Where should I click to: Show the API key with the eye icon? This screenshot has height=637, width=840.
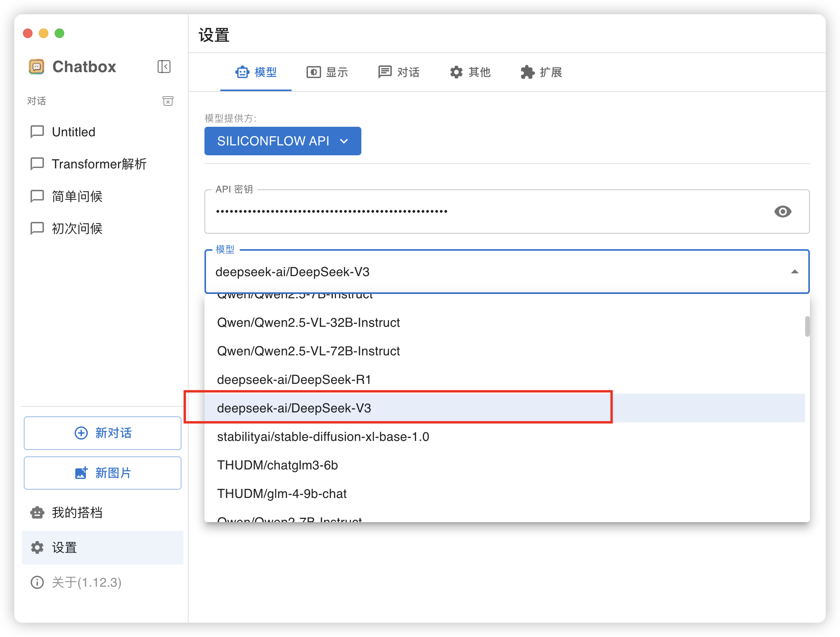[783, 212]
